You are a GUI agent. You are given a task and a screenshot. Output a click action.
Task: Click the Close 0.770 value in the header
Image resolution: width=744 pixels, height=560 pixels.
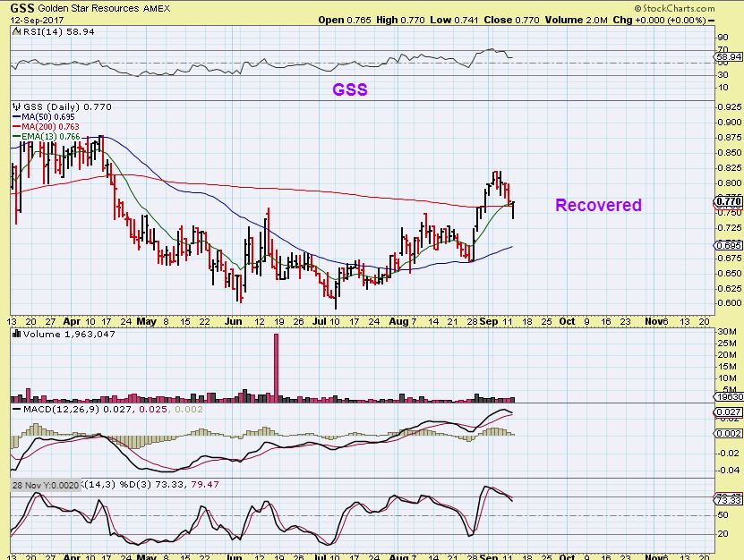tap(511, 20)
